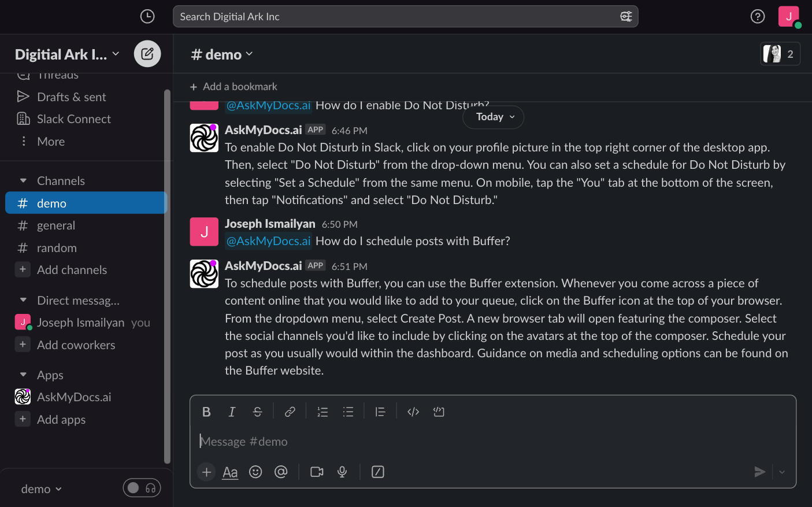Open the #demo channel details dropdown
812x507 pixels.
coord(222,54)
